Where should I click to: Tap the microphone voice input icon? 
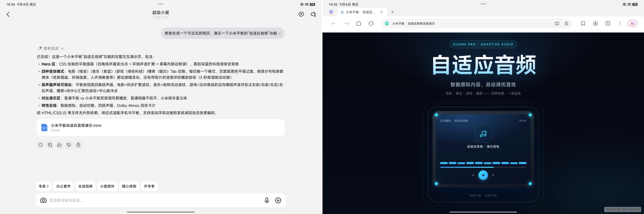[x=267, y=201]
